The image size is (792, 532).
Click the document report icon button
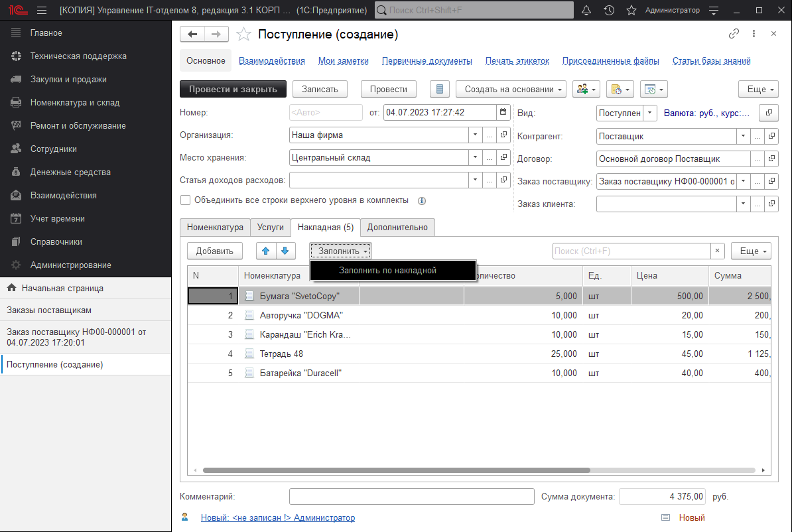pyautogui.click(x=440, y=90)
